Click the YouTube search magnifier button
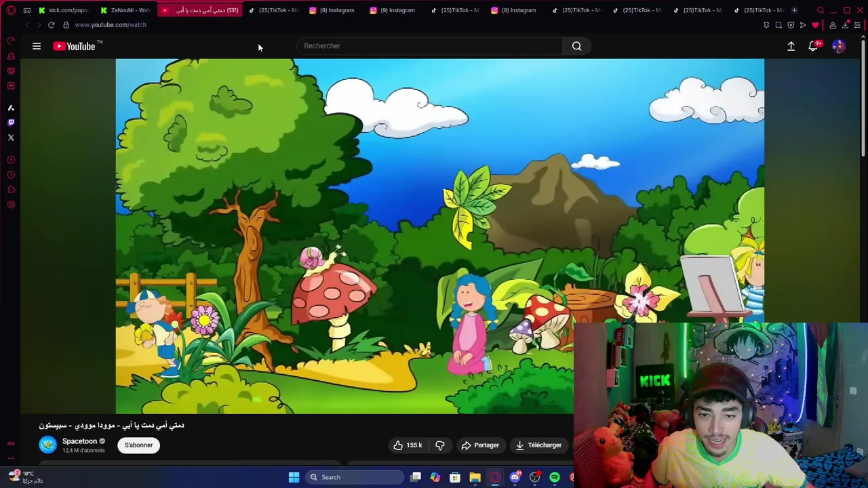The height and width of the screenshot is (488, 868). coord(576,46)
